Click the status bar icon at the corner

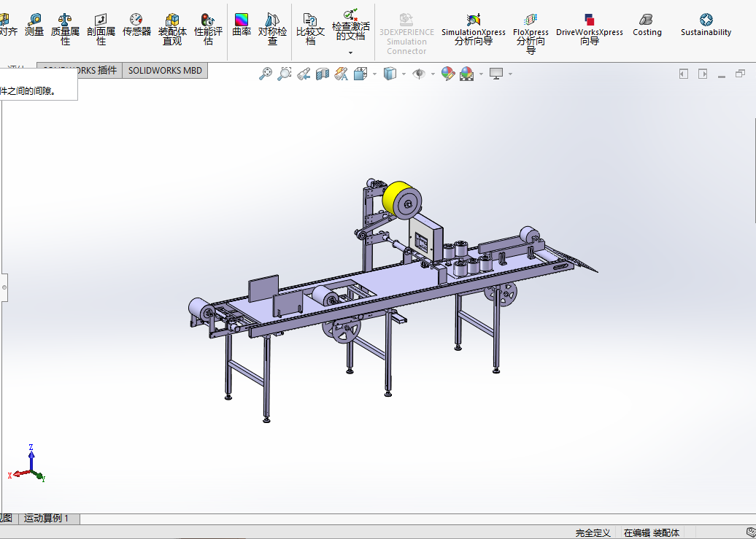750,532
